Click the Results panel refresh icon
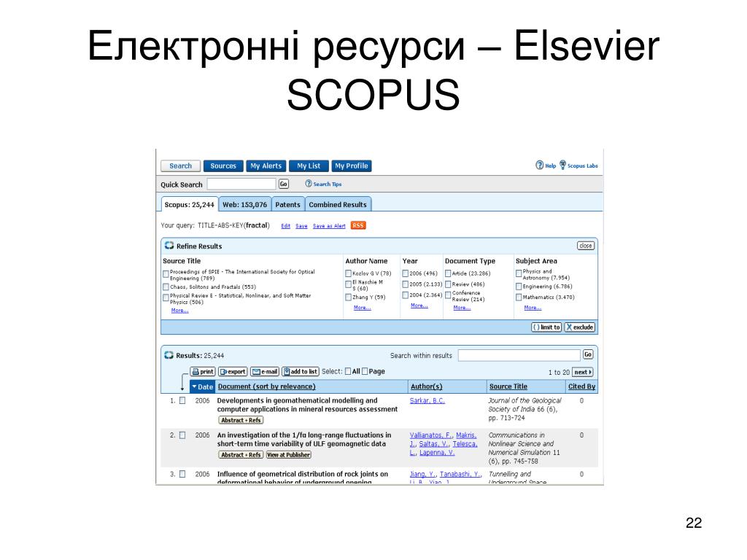The width and height of the screenshot is (747, 560). (x=169, y=355)
